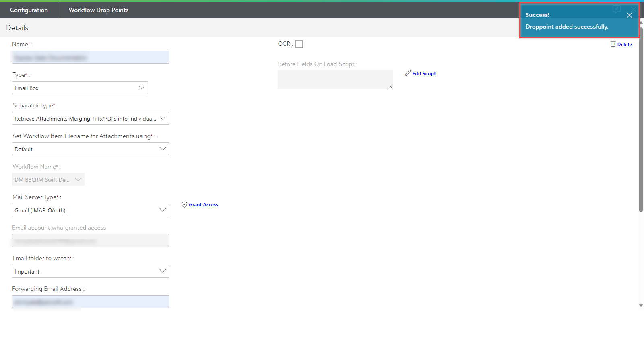Click the Name input field
Viewport: 644px width, 362px height.
pos(91,57)
